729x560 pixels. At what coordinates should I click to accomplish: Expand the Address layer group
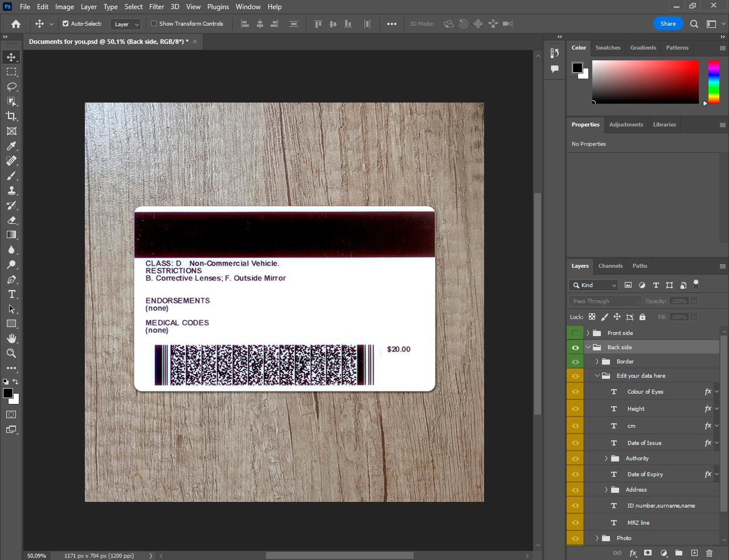click(x=606, y=490)
